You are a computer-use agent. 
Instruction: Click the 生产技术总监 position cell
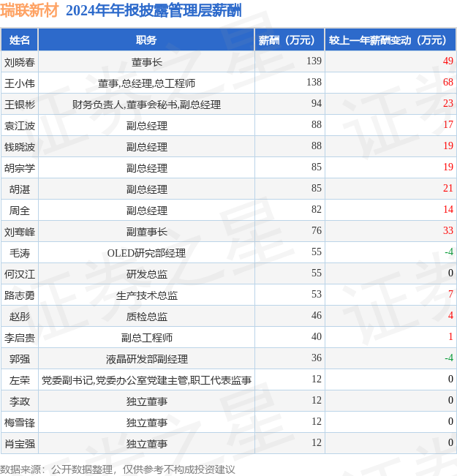pyautogui.click(x=147, y=295)
